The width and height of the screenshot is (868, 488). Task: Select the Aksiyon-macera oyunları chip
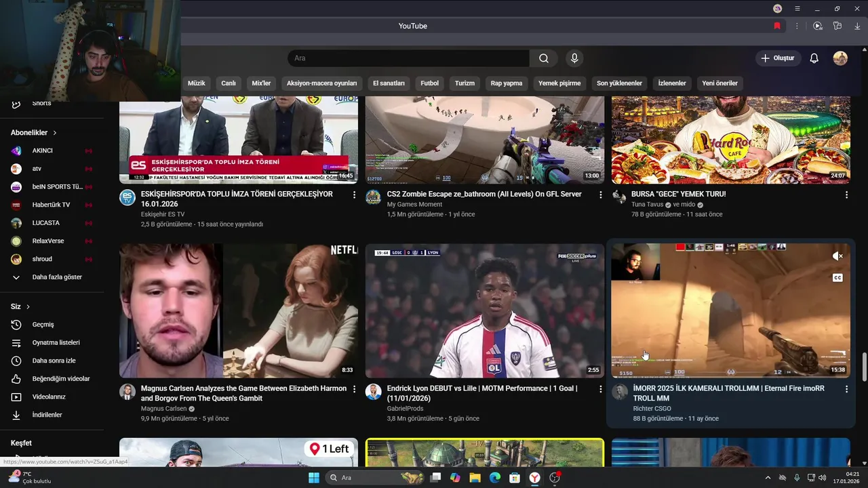[321, 83]
